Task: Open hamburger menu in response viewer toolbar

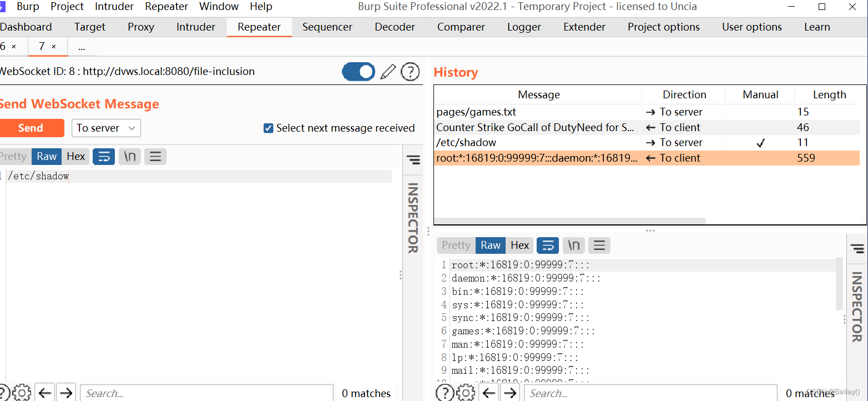Action: [599, 245]
